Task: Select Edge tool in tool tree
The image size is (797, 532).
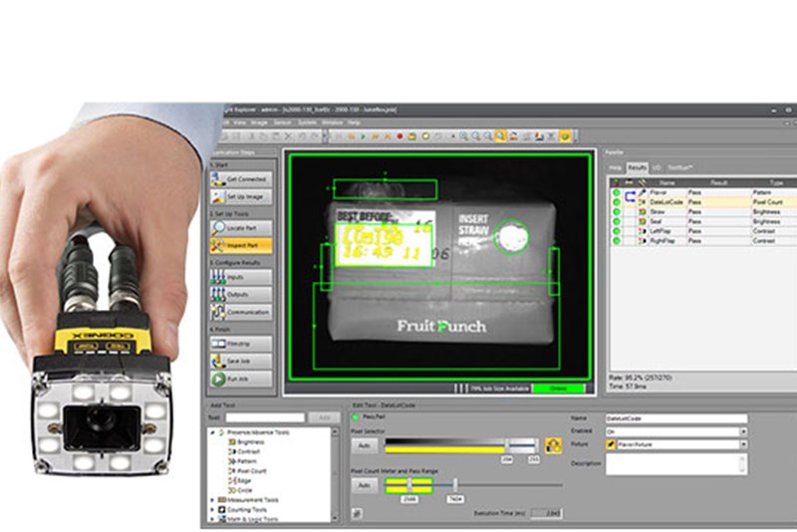Action: click(240, 480)
